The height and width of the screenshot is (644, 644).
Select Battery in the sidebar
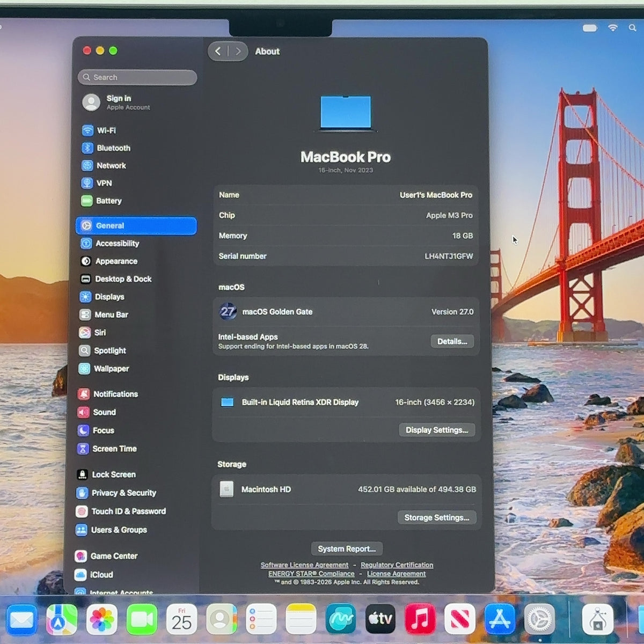tap(137, 201)
